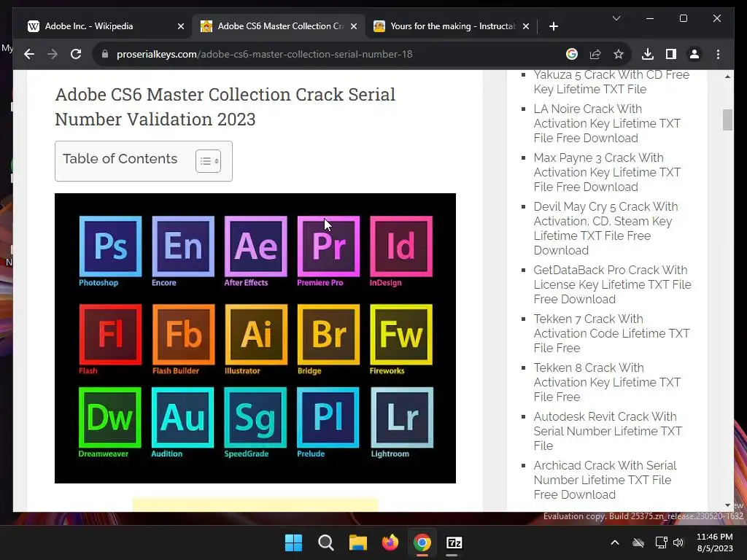Viewport: 747px width, 560px height.
Task: Open Tekken 7 Crack link
Action: coord(611,333)
